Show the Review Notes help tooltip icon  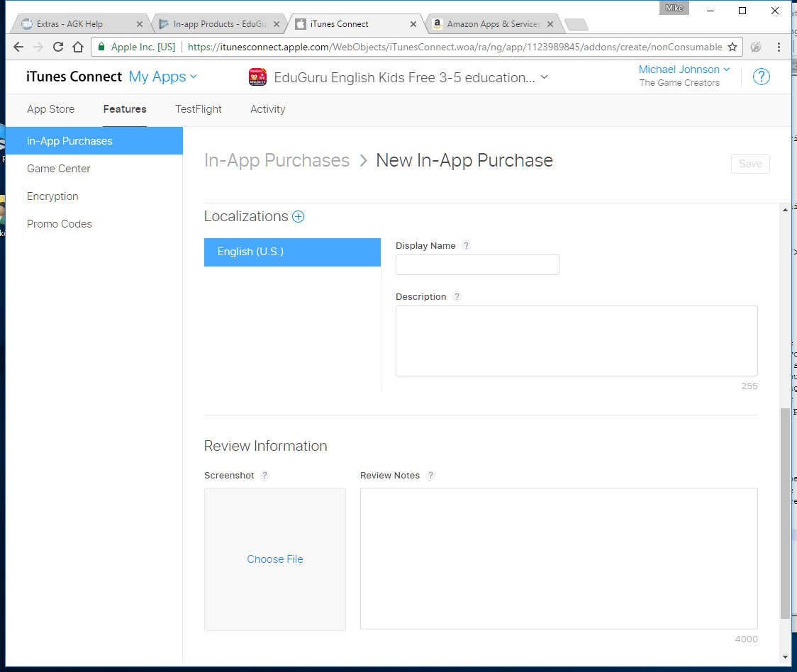(x=430, y=475)
